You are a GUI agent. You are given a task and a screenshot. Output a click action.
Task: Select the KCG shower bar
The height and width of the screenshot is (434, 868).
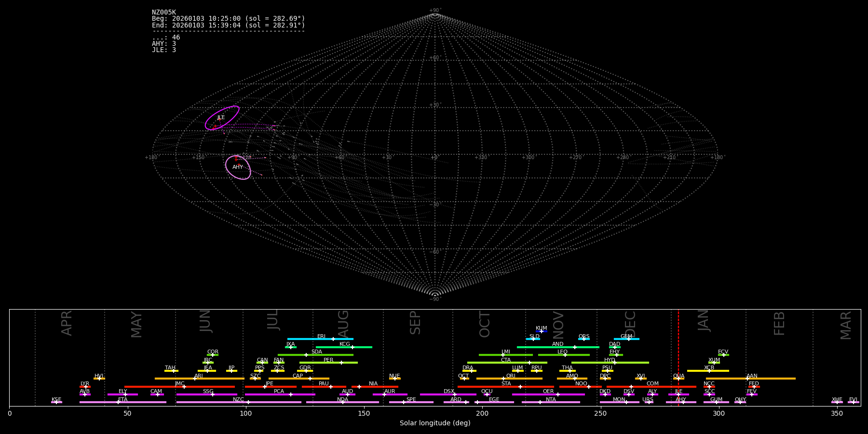click(344, 347)
